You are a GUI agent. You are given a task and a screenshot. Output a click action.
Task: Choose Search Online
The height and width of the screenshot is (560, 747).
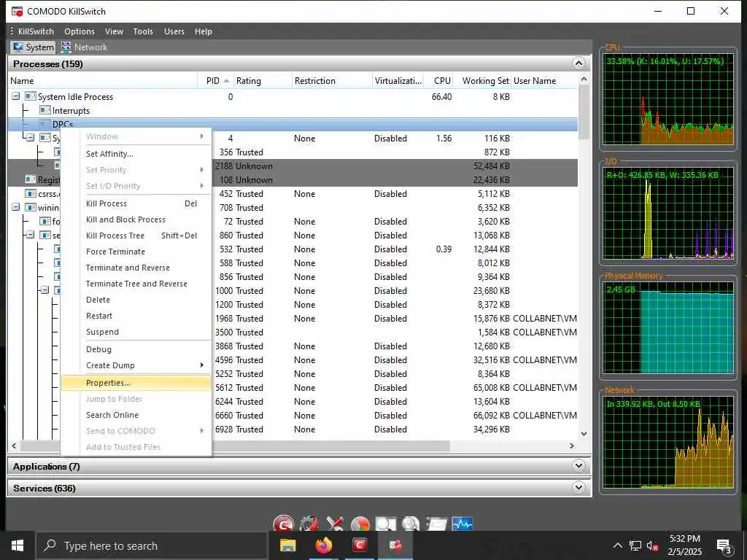coord(136,415)
